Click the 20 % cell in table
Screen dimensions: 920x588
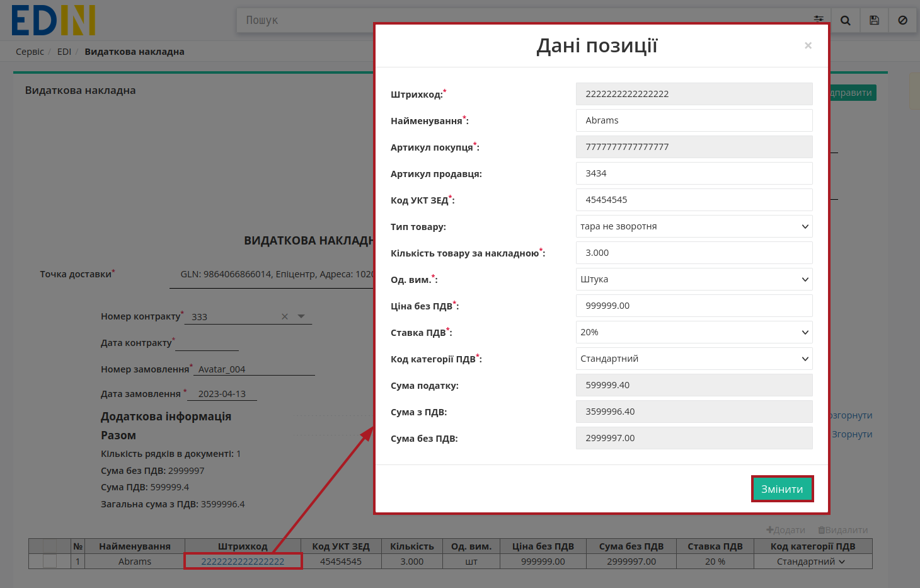[715, 562]
